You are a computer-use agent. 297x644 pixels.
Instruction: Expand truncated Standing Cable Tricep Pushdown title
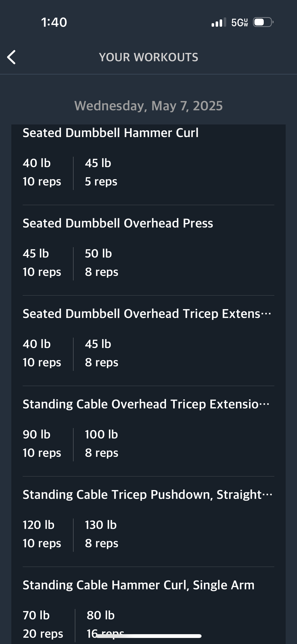coord(147,494)
